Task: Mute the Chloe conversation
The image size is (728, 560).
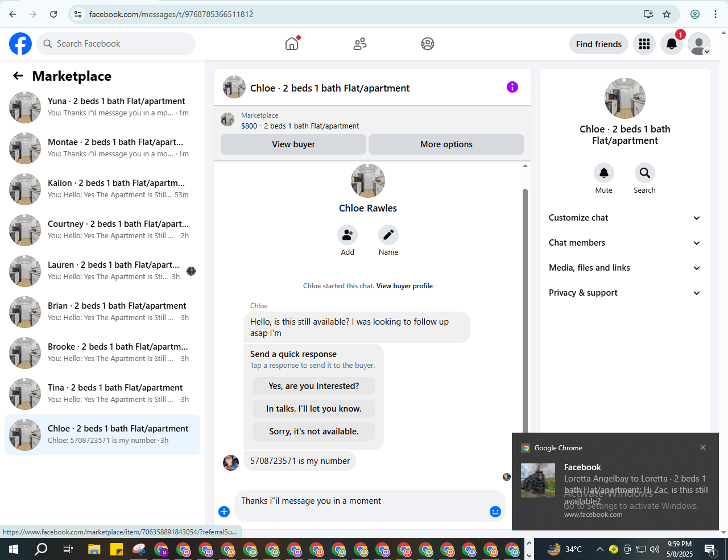Action: pos(604,173)
